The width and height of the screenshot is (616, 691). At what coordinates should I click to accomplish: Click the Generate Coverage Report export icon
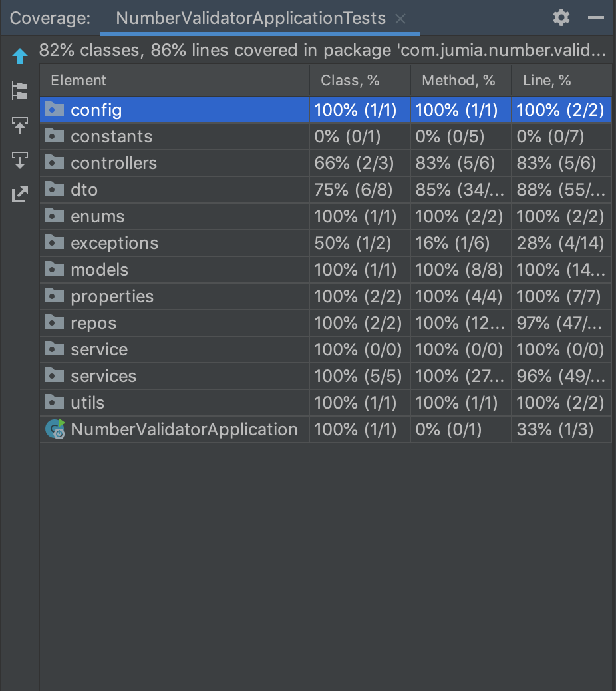point(20,194)
